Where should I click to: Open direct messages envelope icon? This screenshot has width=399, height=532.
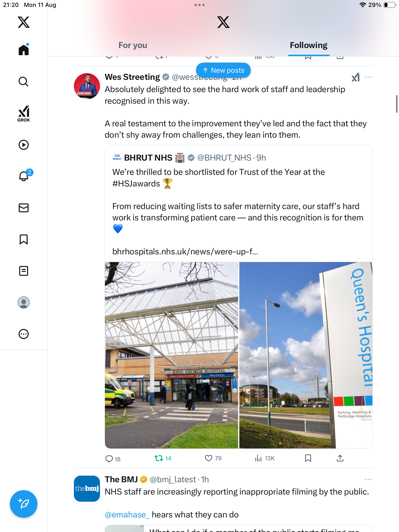tap(24, 208)
